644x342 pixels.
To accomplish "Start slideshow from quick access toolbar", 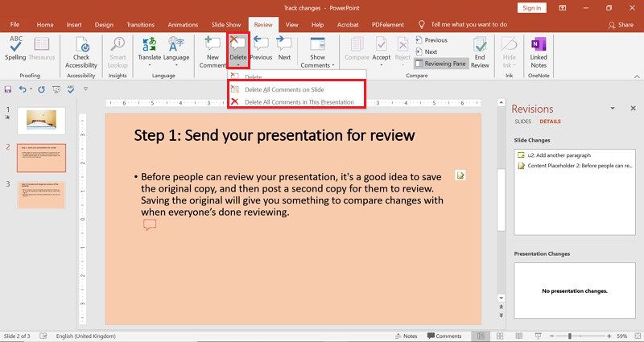I will point(56,89).
